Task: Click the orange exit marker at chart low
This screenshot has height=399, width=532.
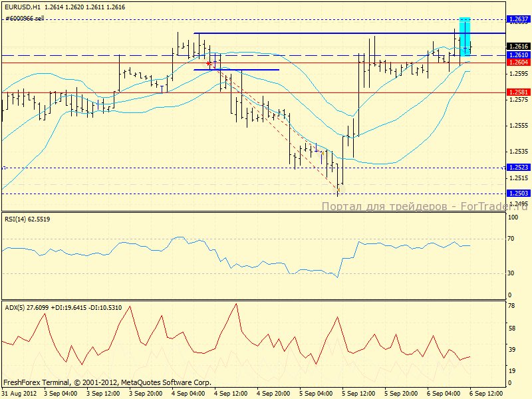Action: [338, 191]
